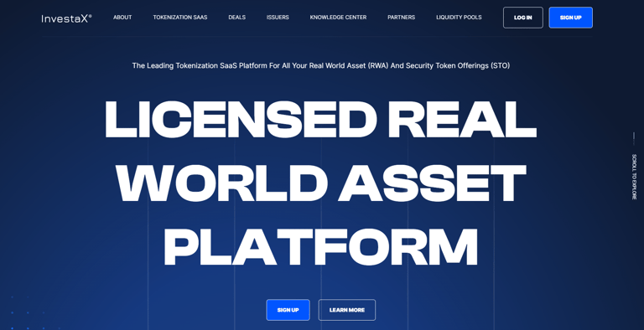The height and width of the screenshot is (330, 644).
Task: Click the tagline 'The Leading Tokenization SaaS Platform'
Action: [x=321, y=65]
